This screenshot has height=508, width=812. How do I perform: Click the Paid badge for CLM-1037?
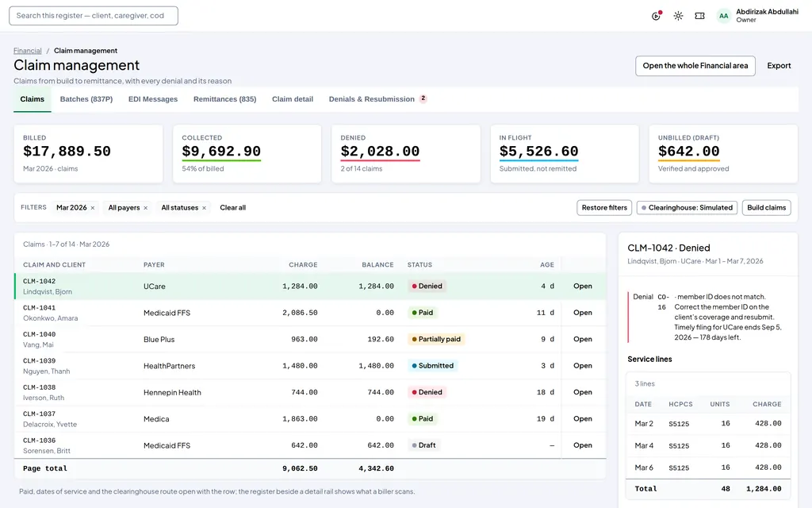point(422,419)
